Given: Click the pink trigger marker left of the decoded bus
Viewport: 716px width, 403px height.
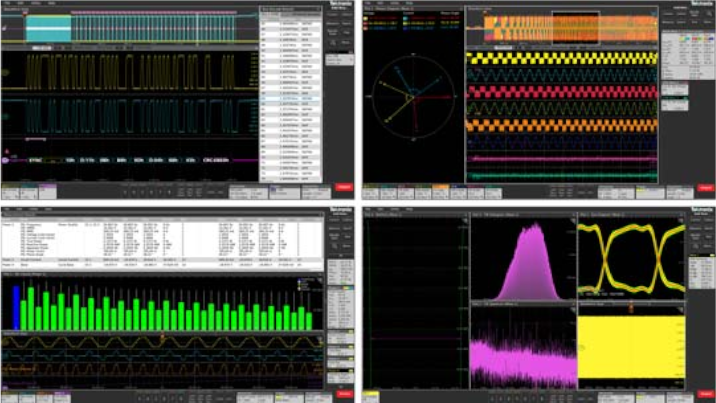Looking at the screenshot, I should click(x=6, y=159).
